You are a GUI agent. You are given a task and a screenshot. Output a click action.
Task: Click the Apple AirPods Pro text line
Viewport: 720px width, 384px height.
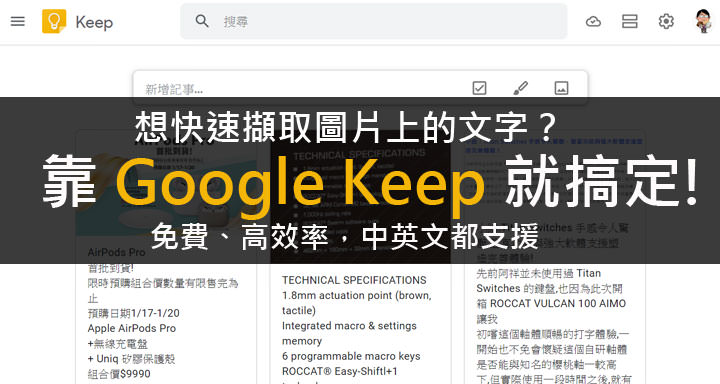click(132, 328)
